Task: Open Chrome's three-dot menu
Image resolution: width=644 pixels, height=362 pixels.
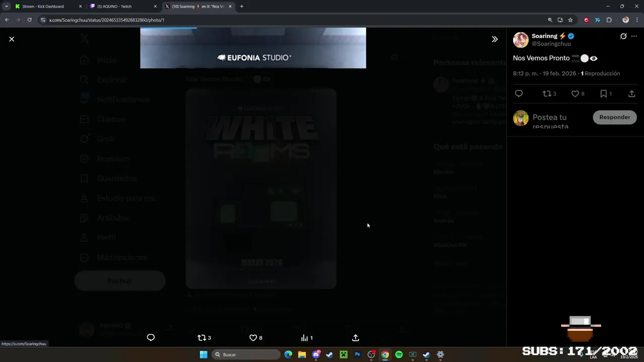Action: (x=637, y=20)
